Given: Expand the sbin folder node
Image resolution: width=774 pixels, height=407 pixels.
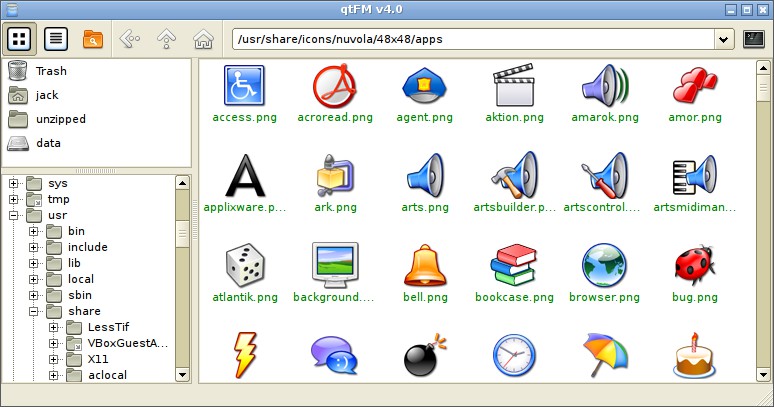Looking at the screenshot, I should [x=33, y=296].
